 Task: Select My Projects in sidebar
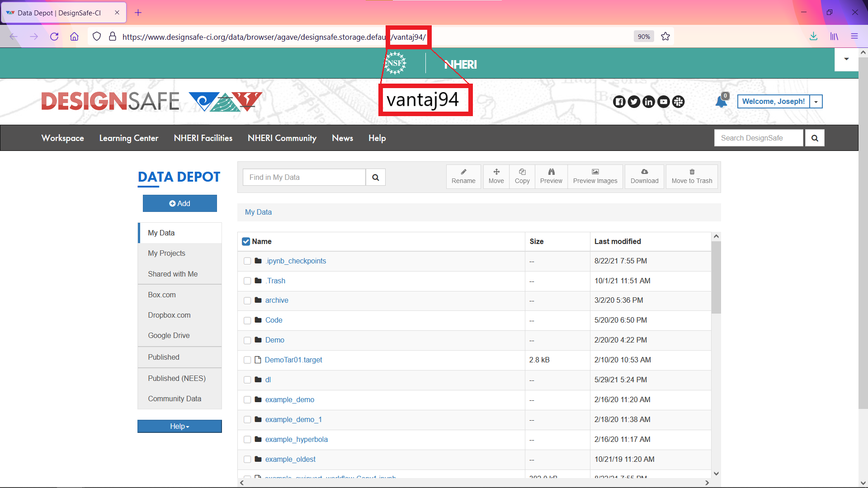tap(180, 253)
